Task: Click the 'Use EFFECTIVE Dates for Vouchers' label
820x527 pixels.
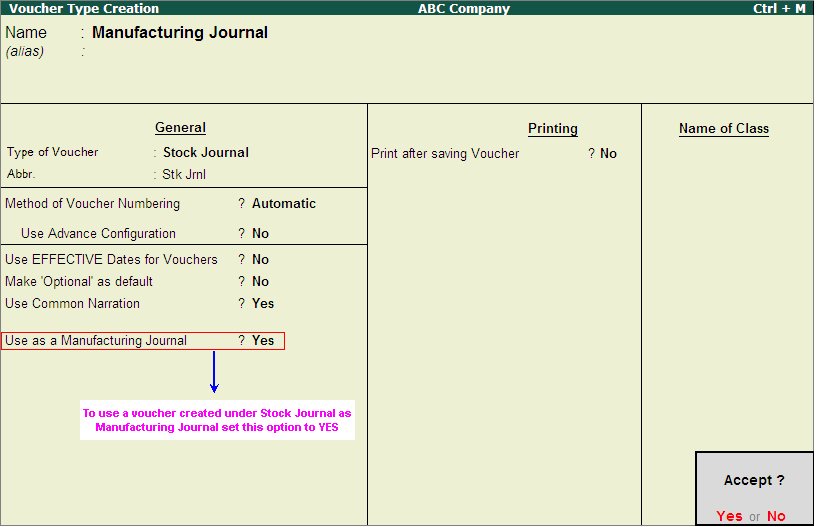Action: pos(111,259)
